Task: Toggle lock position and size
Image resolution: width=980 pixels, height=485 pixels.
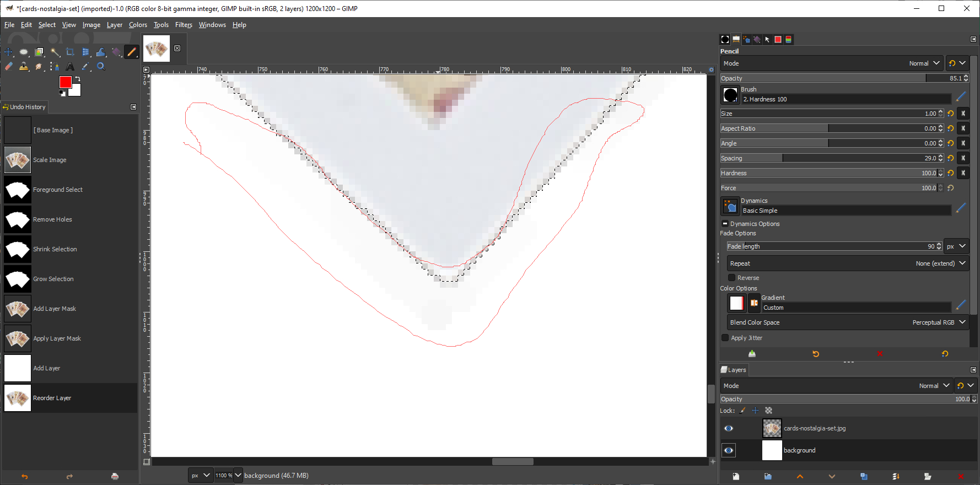Action: click(756, 411)
